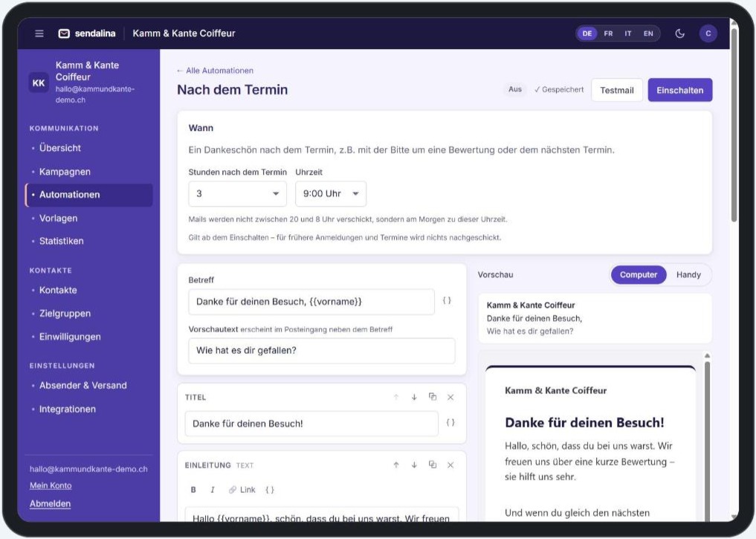The height and width of the screenshot is (539, 756).
Task: Insert placeholder via Einleitung toolbar braces
Action: [x=270, y=489]
